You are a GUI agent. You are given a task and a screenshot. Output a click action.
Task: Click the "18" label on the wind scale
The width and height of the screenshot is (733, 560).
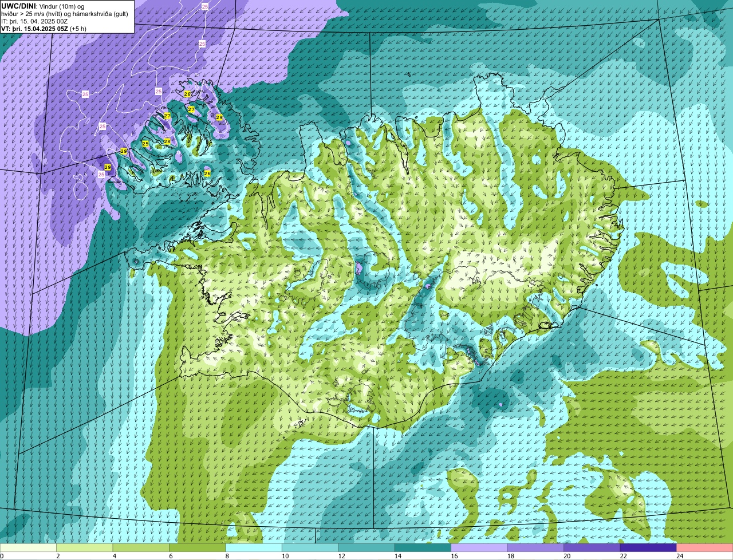tap(511, 556)
